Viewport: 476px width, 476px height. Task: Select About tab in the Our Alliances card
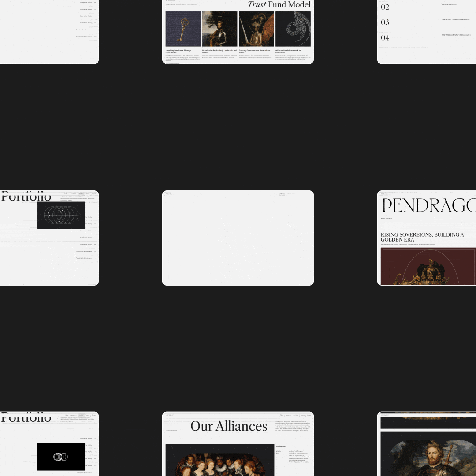(x=282, y=415)
